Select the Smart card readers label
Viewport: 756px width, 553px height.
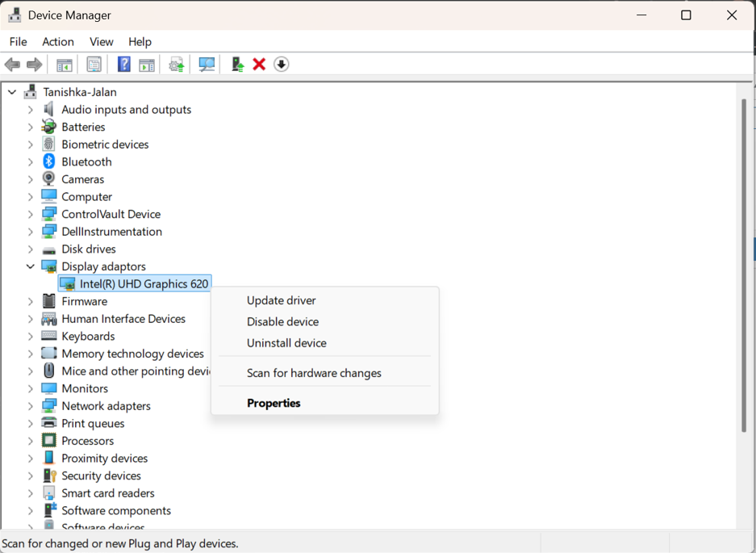(108, 493)
